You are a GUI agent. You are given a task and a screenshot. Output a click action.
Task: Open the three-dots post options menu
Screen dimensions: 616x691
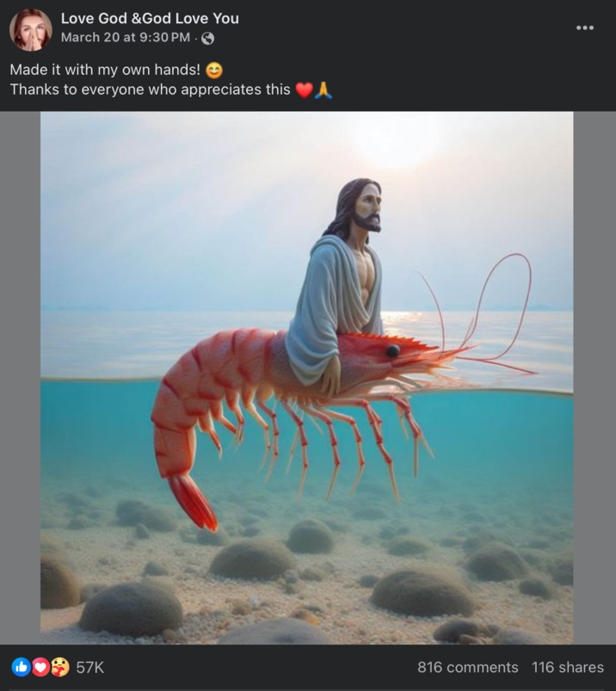[x=585, y=28]
